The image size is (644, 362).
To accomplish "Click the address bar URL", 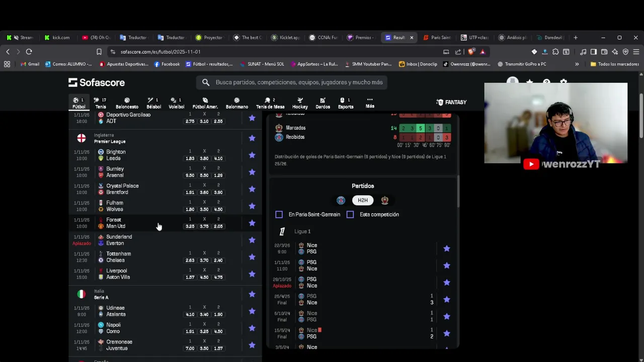I will point(160,52).
